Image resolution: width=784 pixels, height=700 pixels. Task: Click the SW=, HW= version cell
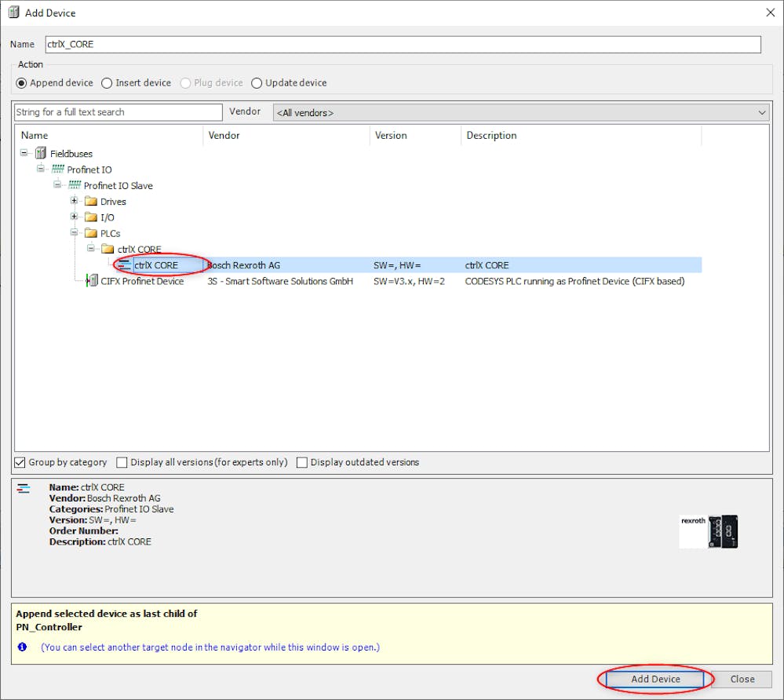(x=397, y=265)
